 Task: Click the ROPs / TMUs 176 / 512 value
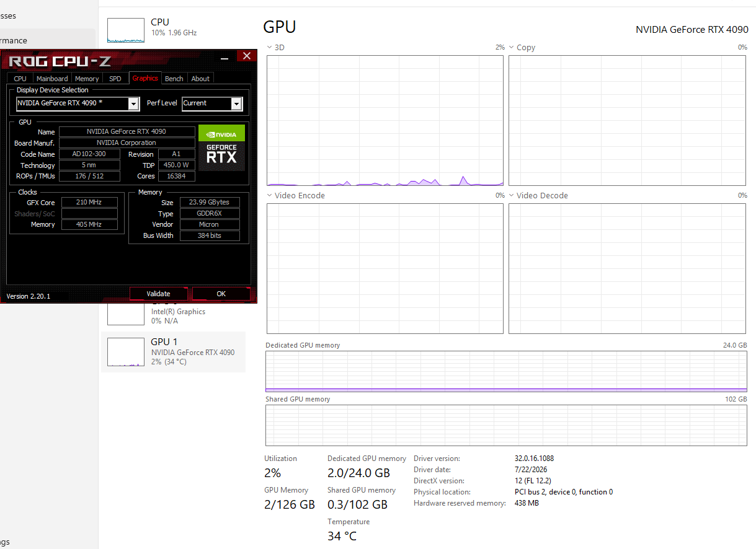click(x=89, y=177)
